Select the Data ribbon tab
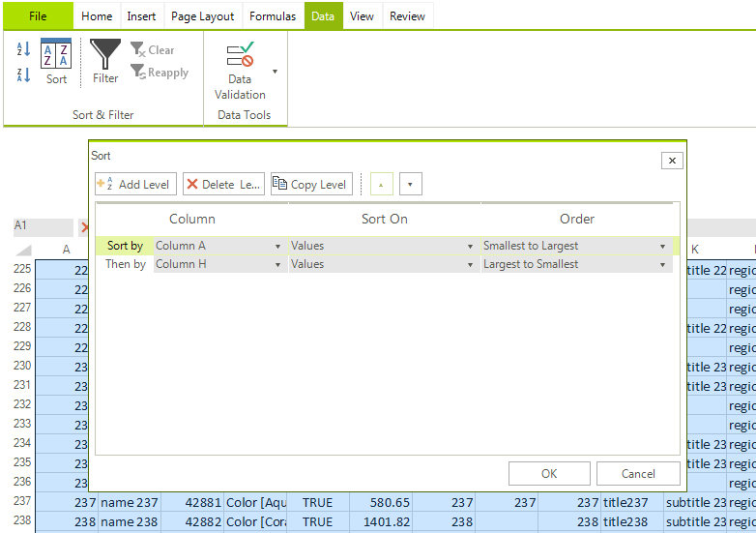The width and height of the screenshot is (756, 533). pos(323,15)
